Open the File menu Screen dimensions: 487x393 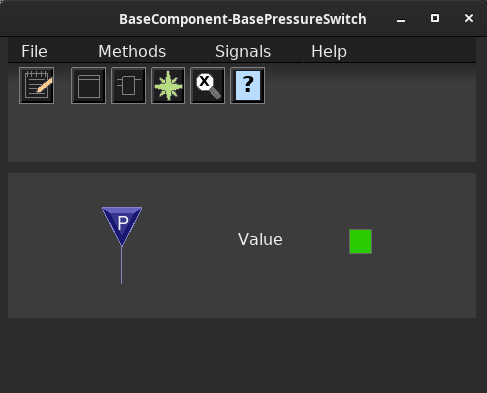pyautogui.click(x=34, y=51)
